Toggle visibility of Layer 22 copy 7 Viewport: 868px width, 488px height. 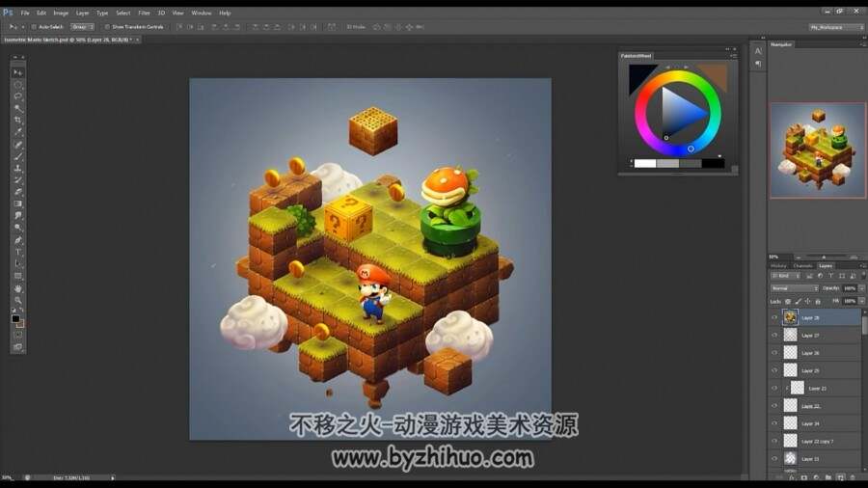click(774, 442)
